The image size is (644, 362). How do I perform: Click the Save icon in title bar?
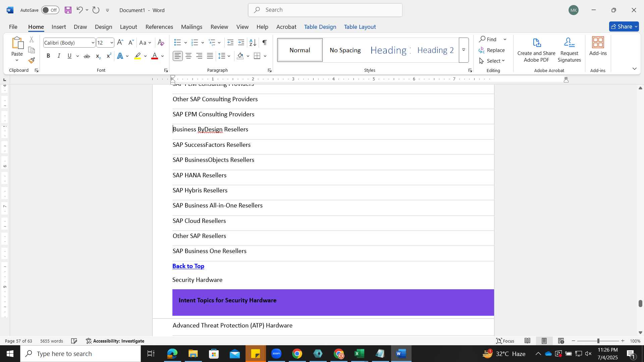click(68, 10)
